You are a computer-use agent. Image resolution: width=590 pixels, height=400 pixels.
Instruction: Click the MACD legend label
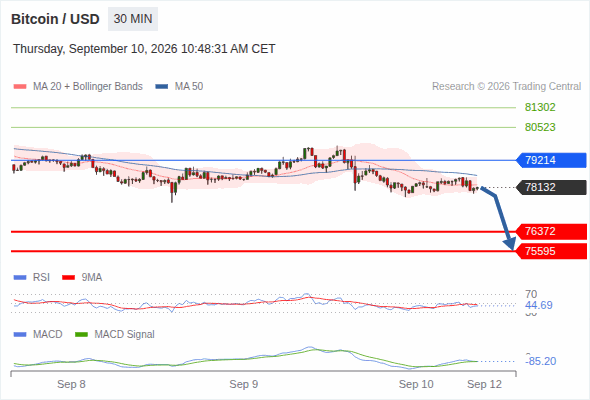pos(48,335)
